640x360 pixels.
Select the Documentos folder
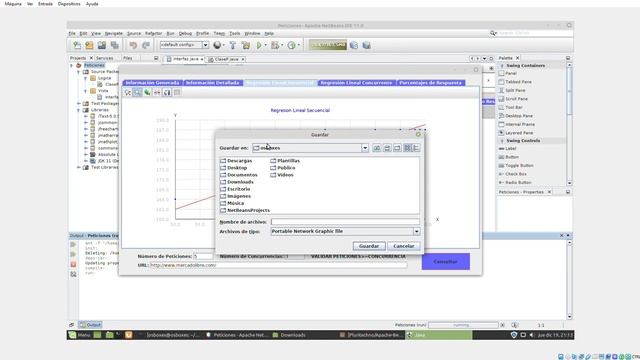239,175
